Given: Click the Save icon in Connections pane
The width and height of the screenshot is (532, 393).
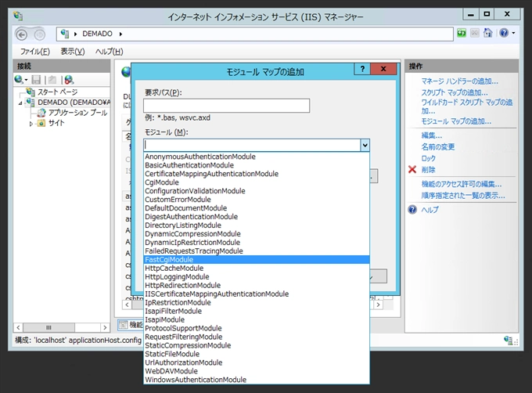Looking at the screenshot, I should point(36,80).
